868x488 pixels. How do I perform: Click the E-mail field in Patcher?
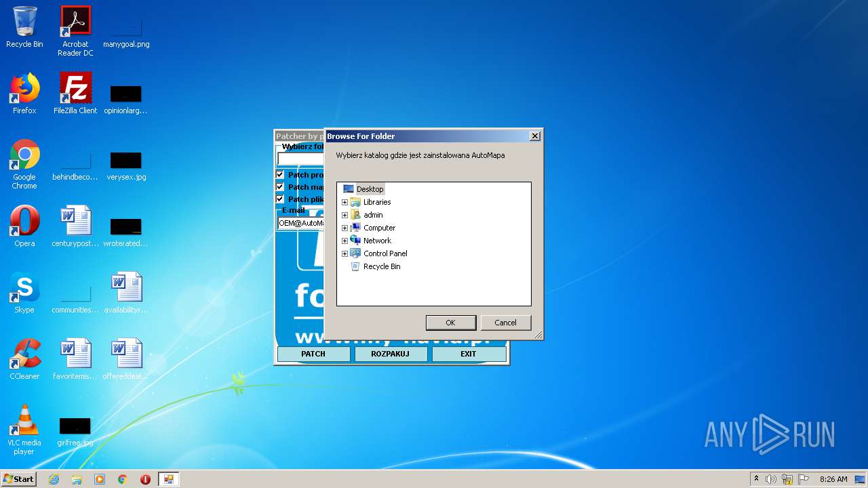[x=301, y=223]
